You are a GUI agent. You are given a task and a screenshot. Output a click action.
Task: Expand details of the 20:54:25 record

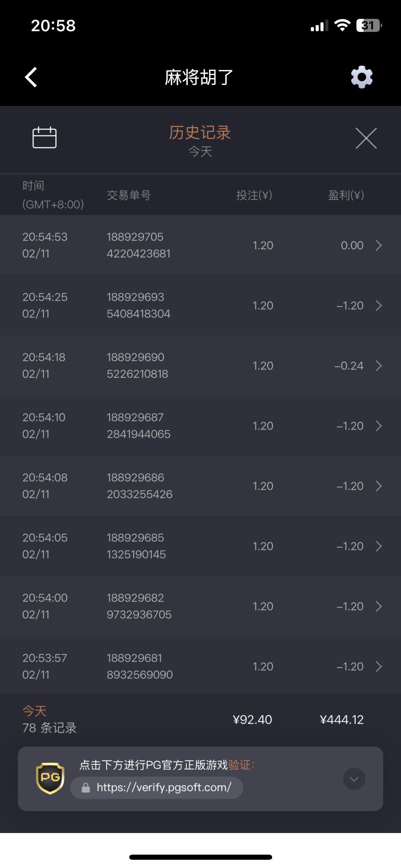[x=379, y=305]
